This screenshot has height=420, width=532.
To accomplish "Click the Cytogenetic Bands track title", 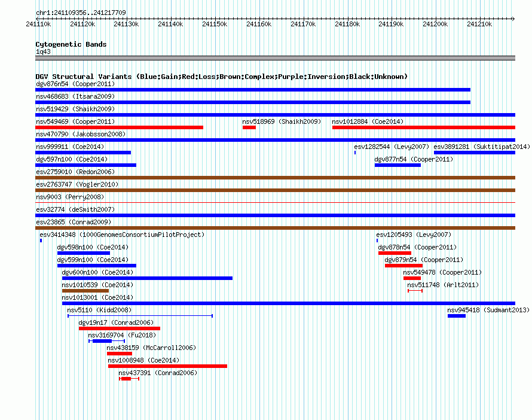I will point(71,44).
